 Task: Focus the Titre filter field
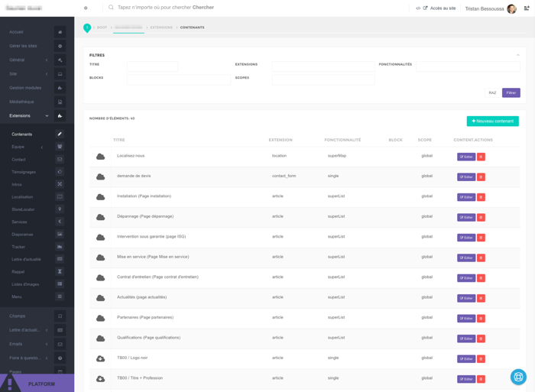pos(153,66)
